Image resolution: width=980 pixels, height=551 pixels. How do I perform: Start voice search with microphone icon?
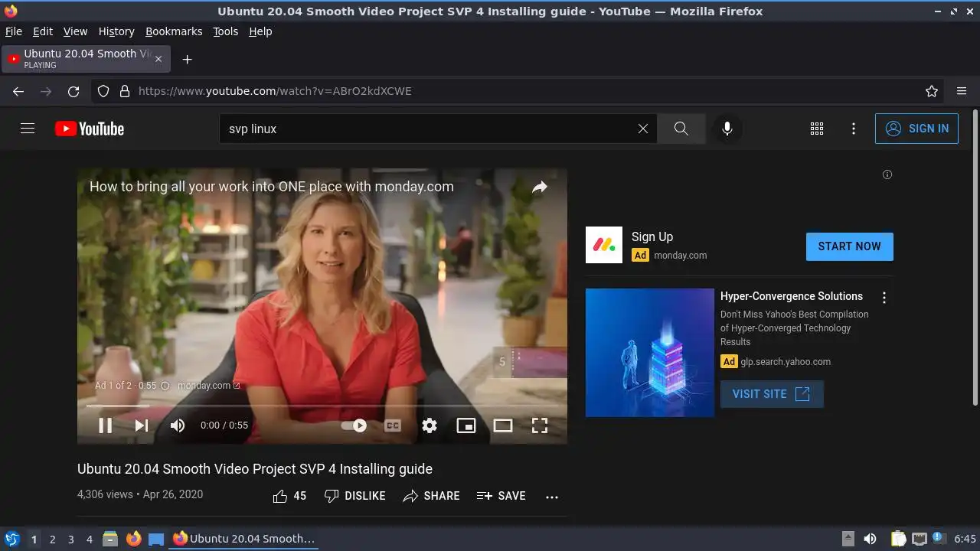(727, 129)
